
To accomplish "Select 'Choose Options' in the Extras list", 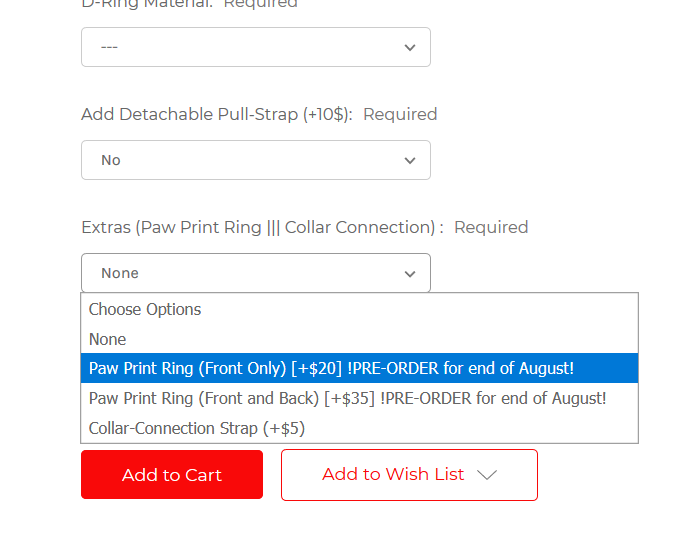I will pyautogui.click(x=145, y=309).
